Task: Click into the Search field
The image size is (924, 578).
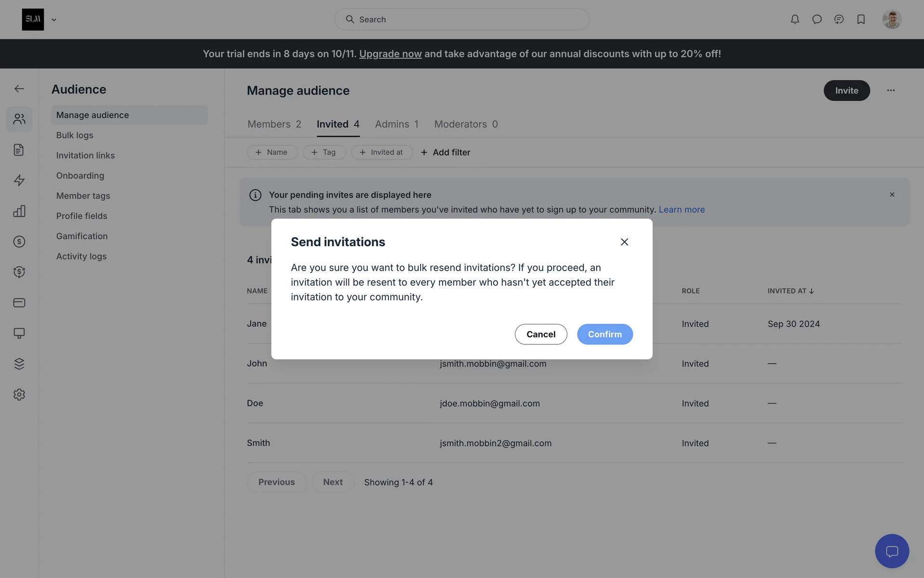Action: (462, 19)
